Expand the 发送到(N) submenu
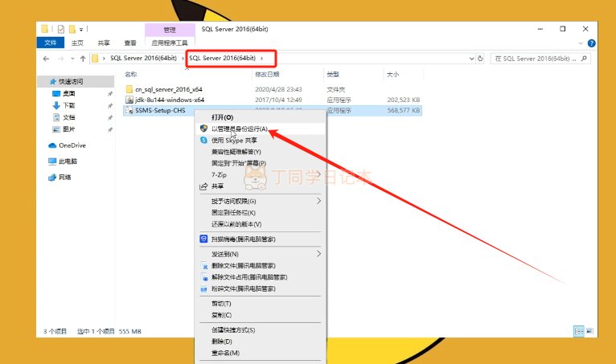Image resolution: width=616 pixels, height=364 pixels. [261, 254]
